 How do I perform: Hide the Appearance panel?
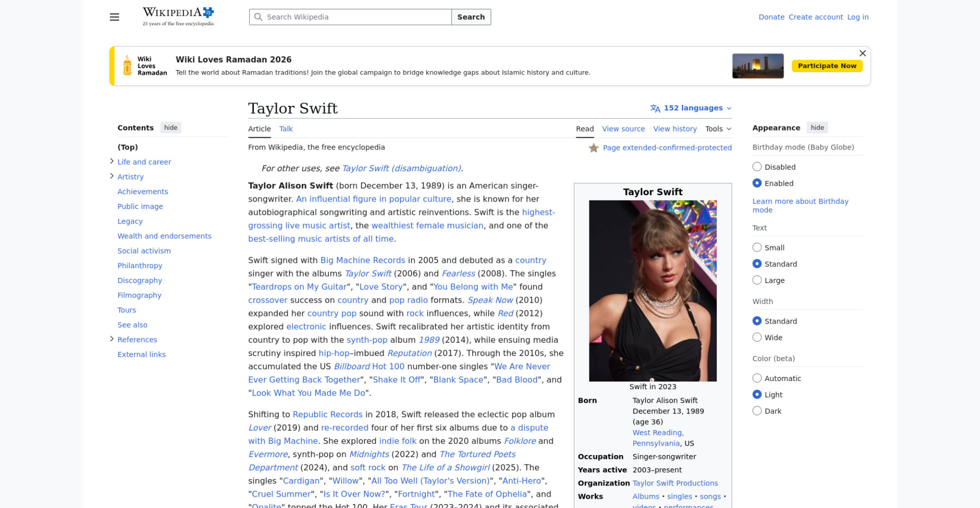tap(817, 127)
